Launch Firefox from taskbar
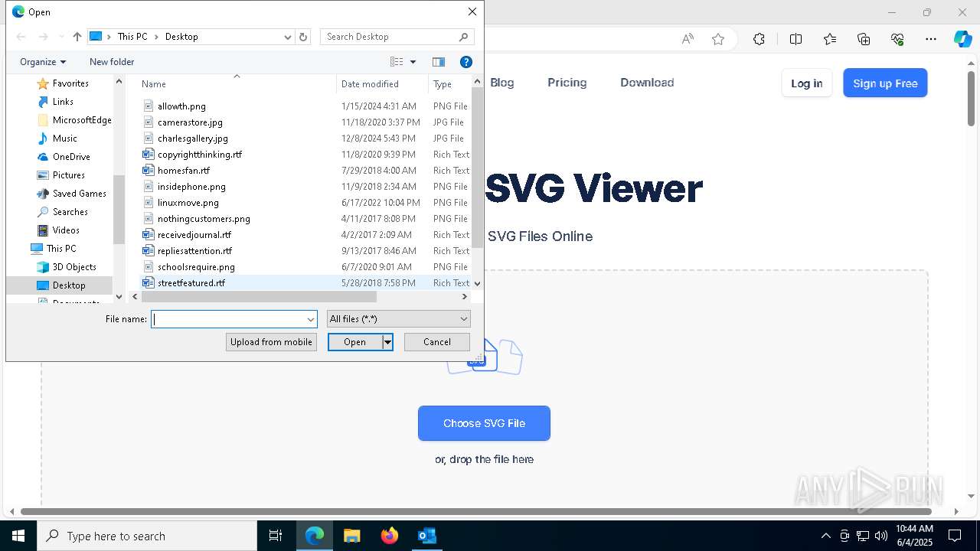Screen dimensions: 980x551 [x=390, y=536]
